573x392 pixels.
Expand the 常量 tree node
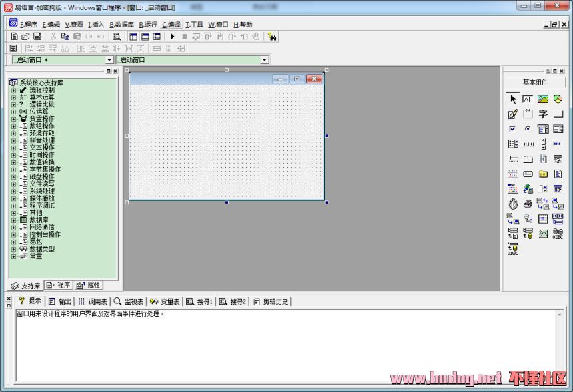(x=13, y=256)
